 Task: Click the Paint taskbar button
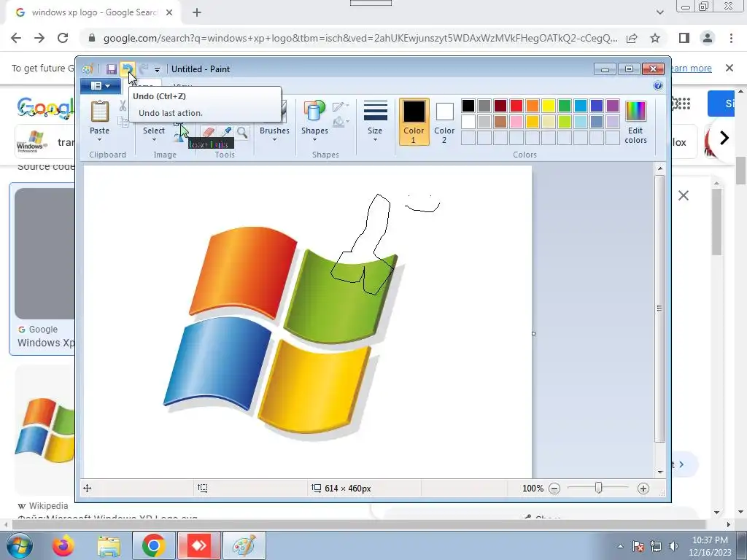pyautogui.click(x=244, y=545)
